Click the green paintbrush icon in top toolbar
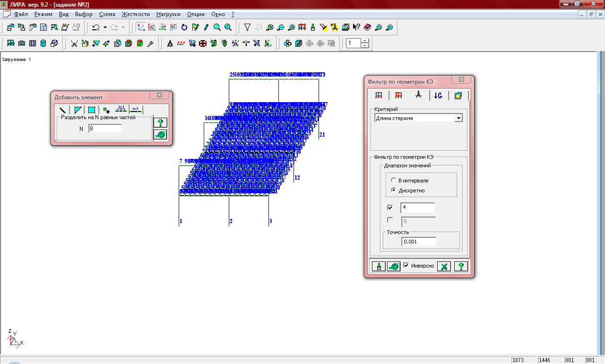Viewport: 605px width, 364px height. point(313,27)
